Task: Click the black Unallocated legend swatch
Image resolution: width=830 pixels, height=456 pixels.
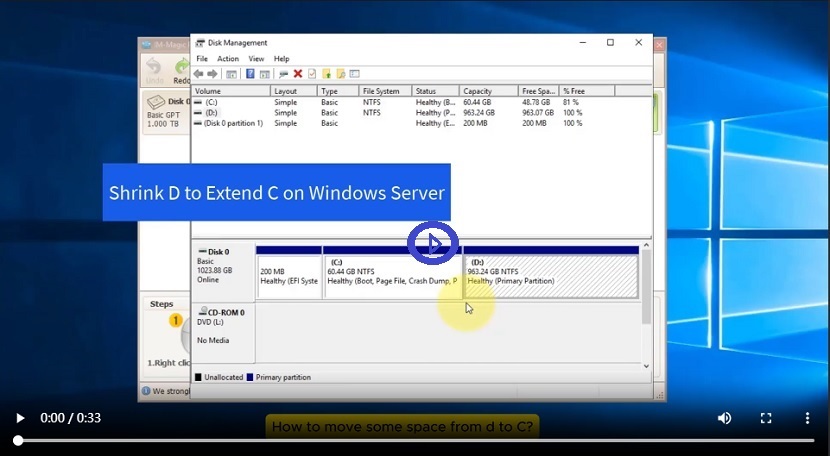Action: [198, 378]
